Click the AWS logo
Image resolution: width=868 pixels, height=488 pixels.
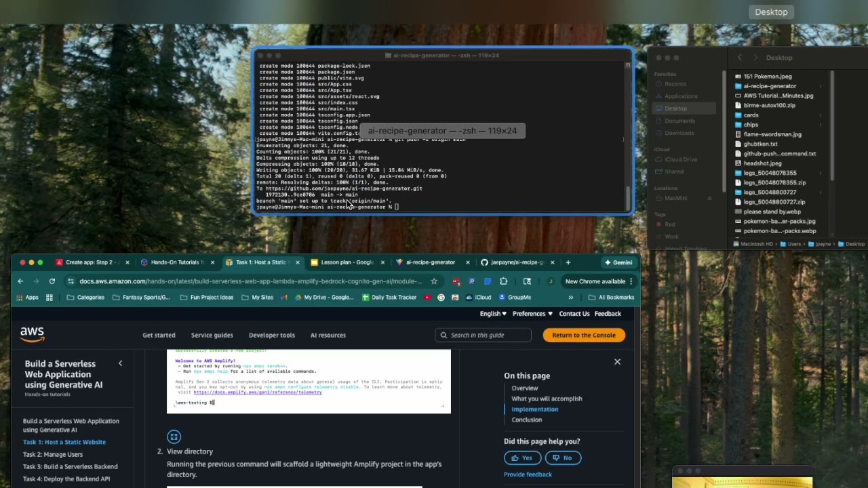click(32, 334)
